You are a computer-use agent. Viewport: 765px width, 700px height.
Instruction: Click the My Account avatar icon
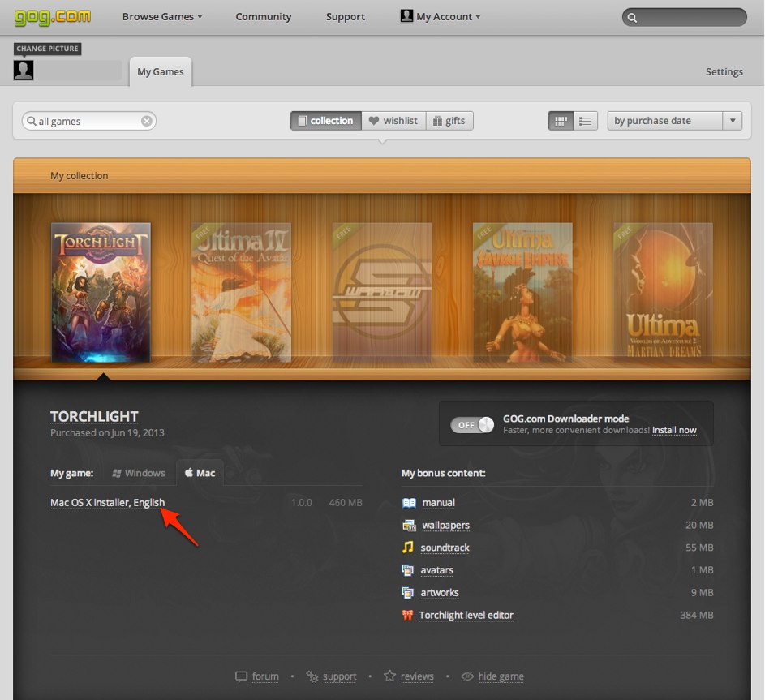click(x=406, y=16)
